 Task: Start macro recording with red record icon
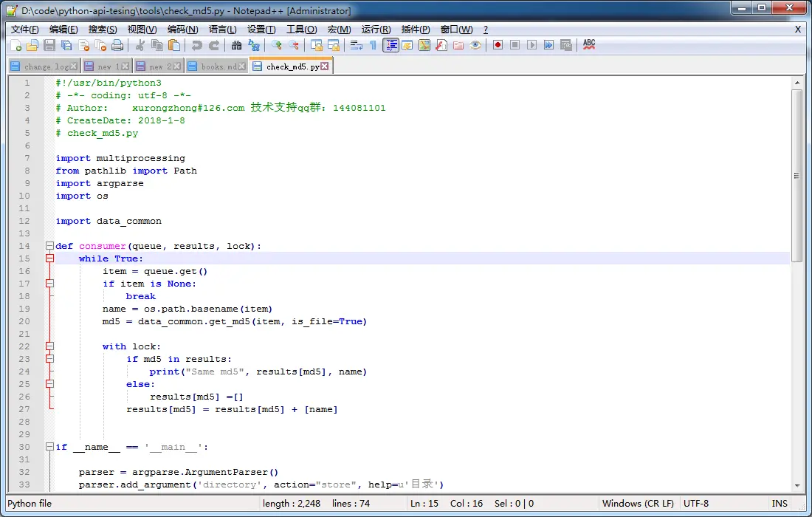498,46
